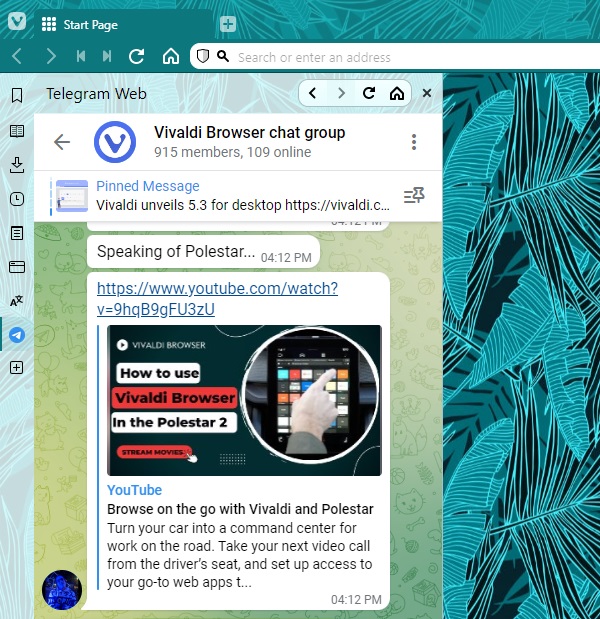Click the sender's profile avatar
Screen dimensions: 600x619
tap(62, 590)
